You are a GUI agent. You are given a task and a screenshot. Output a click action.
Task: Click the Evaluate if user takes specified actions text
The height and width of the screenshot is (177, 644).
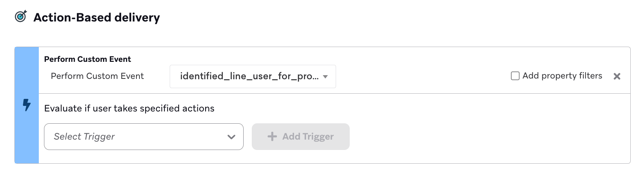(129, 108)
